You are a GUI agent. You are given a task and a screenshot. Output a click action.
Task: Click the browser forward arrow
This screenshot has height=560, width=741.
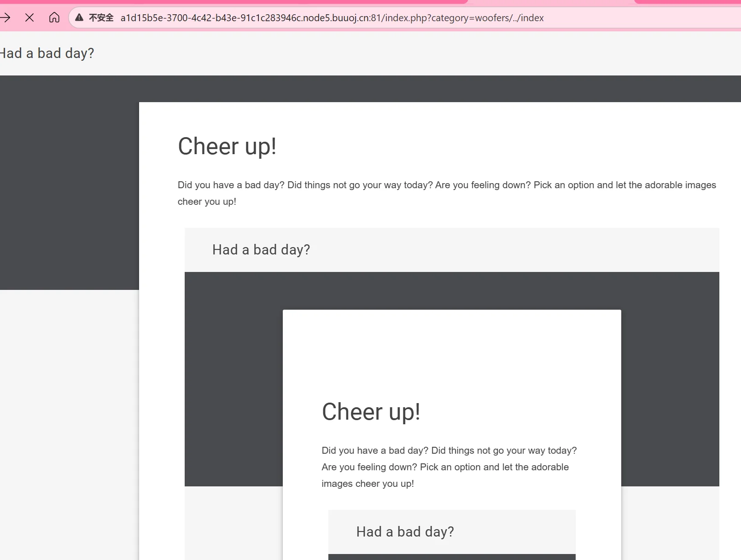(6, 18)
